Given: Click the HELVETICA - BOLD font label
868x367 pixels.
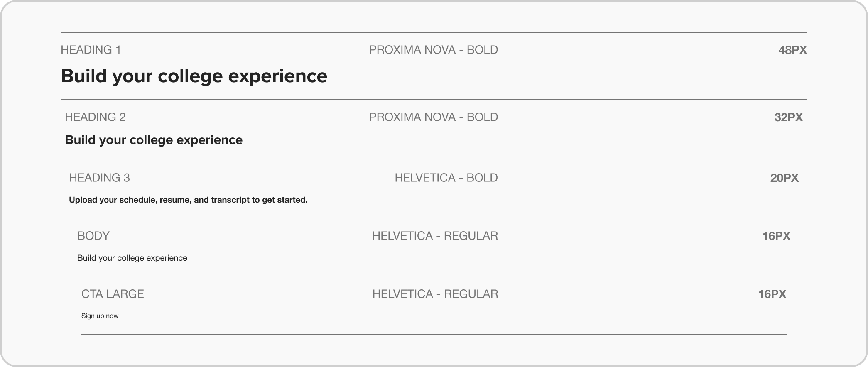Looking at the screenshot, I should 446,178.
